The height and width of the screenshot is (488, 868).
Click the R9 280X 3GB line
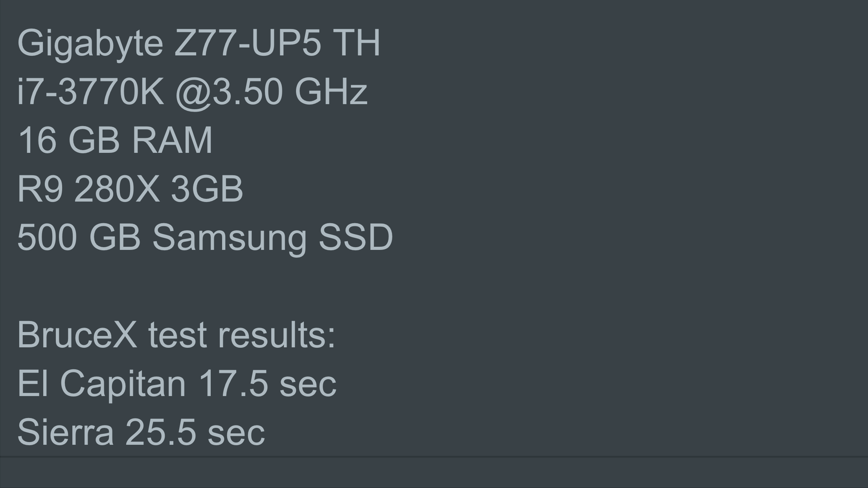coord(131,189)
